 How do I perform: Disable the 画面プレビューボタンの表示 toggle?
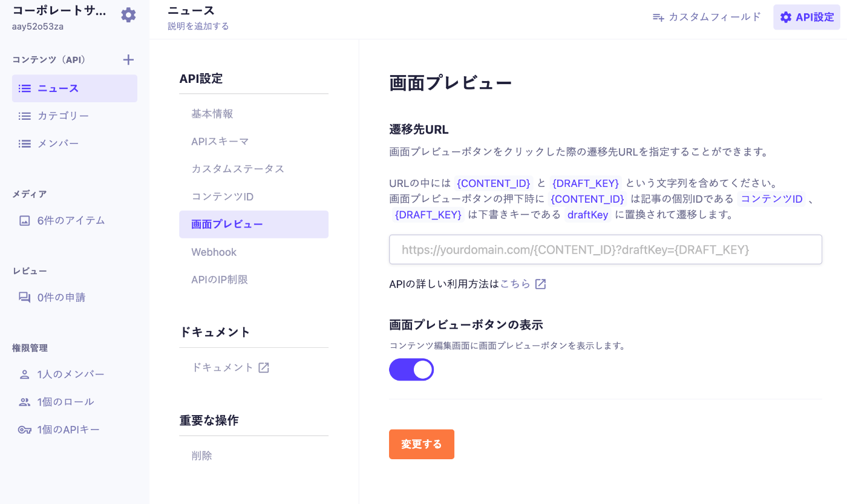(411, 369)
